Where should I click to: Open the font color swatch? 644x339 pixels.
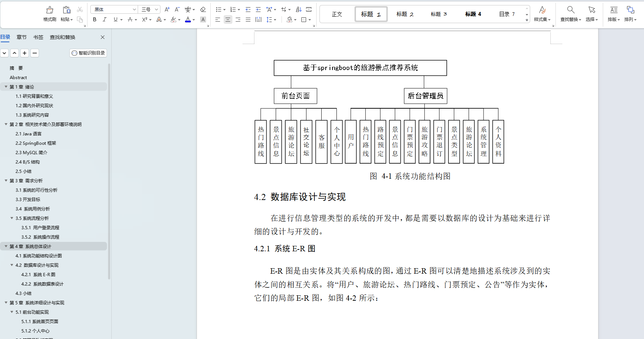188,20
